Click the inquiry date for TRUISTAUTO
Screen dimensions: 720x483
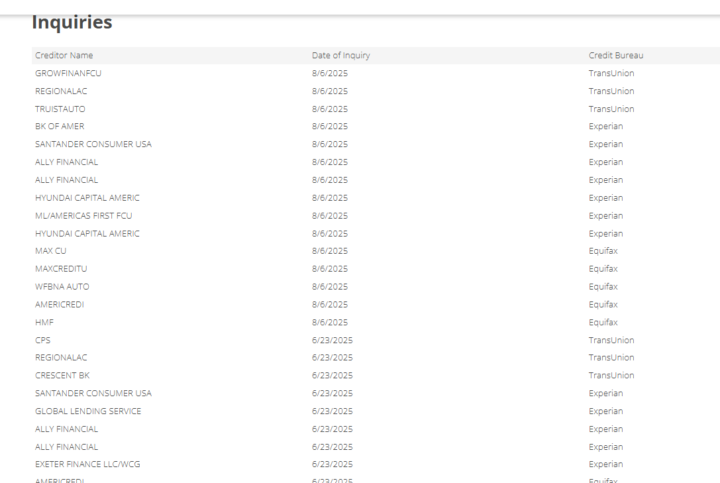[x=330, y=109]
